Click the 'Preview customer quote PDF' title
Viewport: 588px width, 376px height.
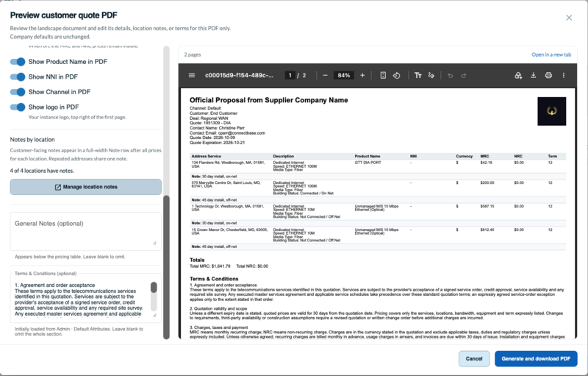pyautogui.click(x=64, y=15)
